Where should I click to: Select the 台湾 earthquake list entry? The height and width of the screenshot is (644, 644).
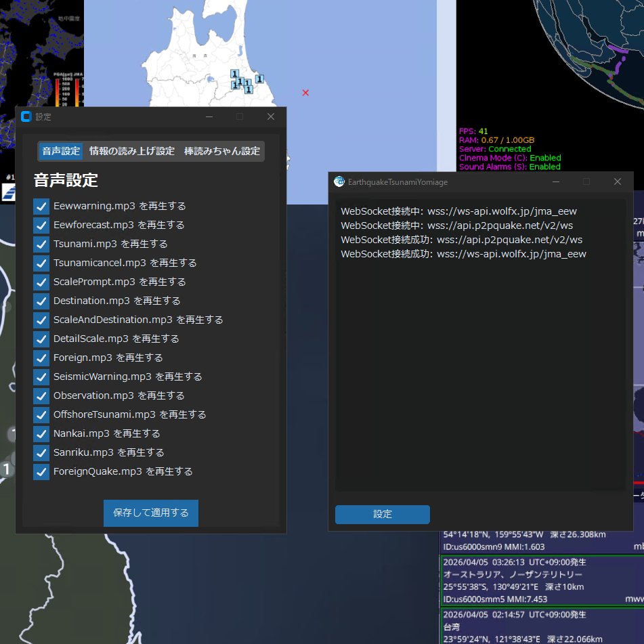click(x=542, y=626)
